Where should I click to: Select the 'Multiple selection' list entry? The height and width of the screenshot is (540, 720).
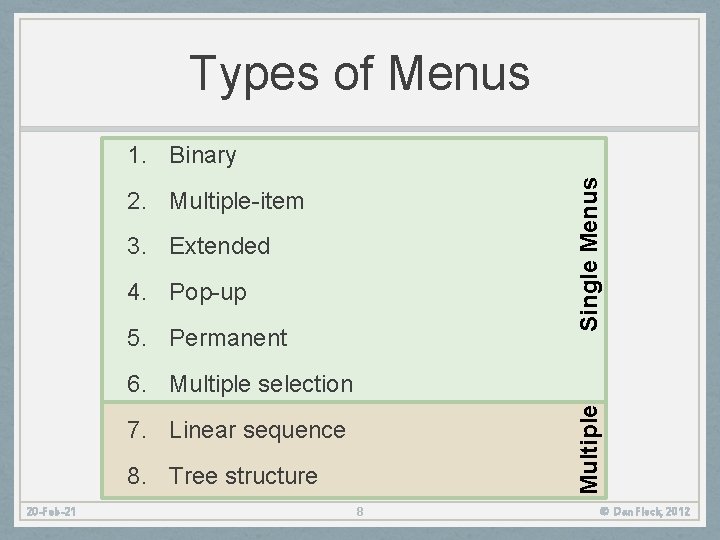point(261,384)
